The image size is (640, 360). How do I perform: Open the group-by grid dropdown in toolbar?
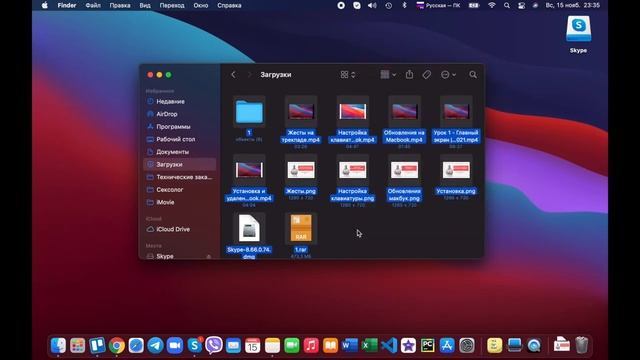(388, 75)
